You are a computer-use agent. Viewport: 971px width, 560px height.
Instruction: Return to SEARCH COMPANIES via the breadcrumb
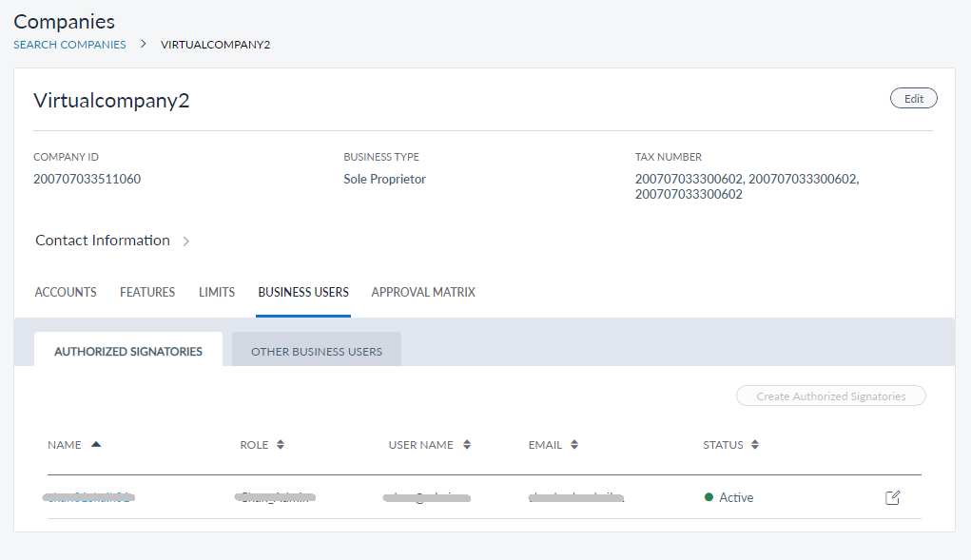(x=69, y=45)
